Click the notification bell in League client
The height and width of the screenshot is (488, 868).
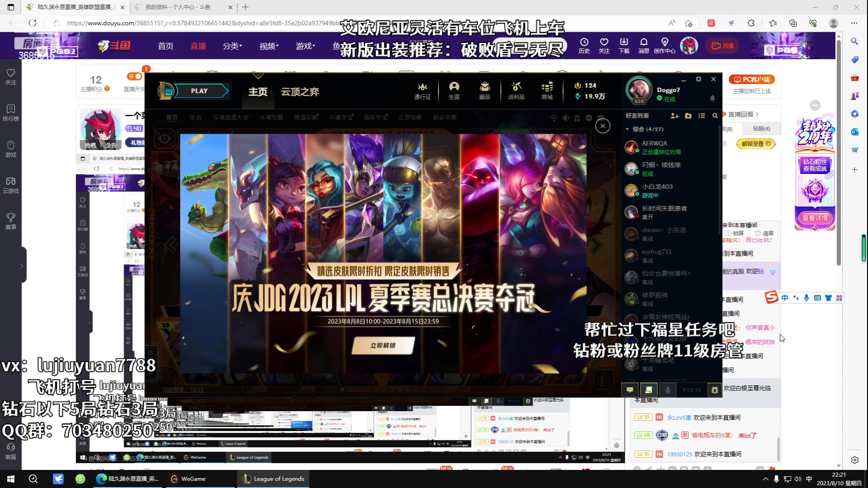(x=712, y=98)
